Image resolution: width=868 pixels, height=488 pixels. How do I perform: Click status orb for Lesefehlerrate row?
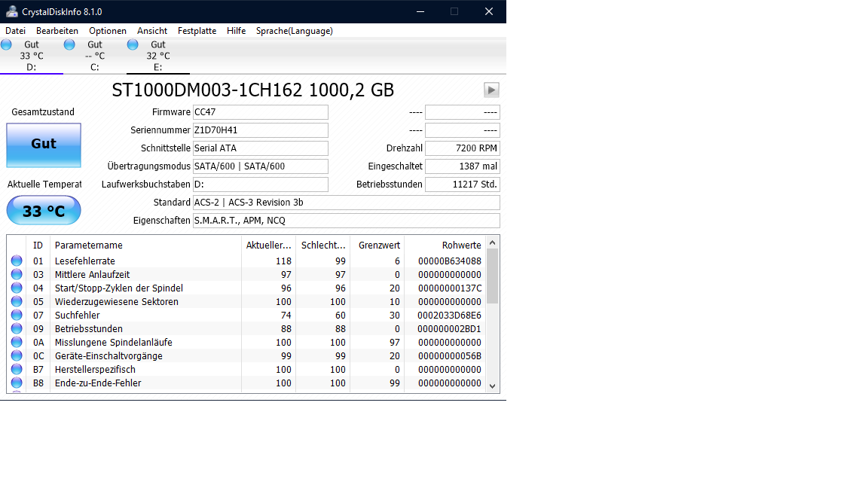coord(17,261)
